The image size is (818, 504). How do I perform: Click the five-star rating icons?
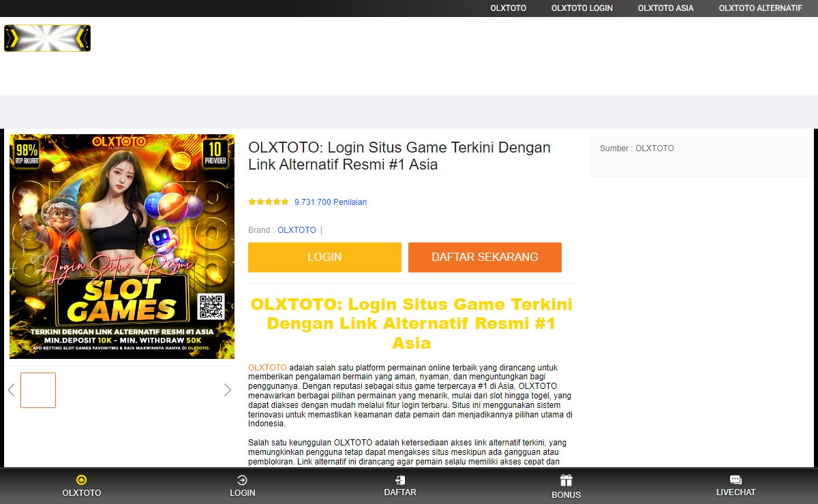269,202
